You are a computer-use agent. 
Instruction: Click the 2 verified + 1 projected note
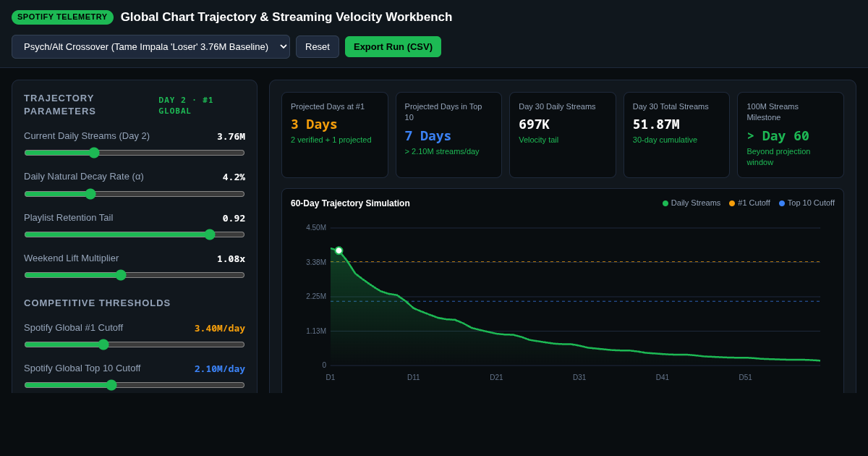point(331,140)
